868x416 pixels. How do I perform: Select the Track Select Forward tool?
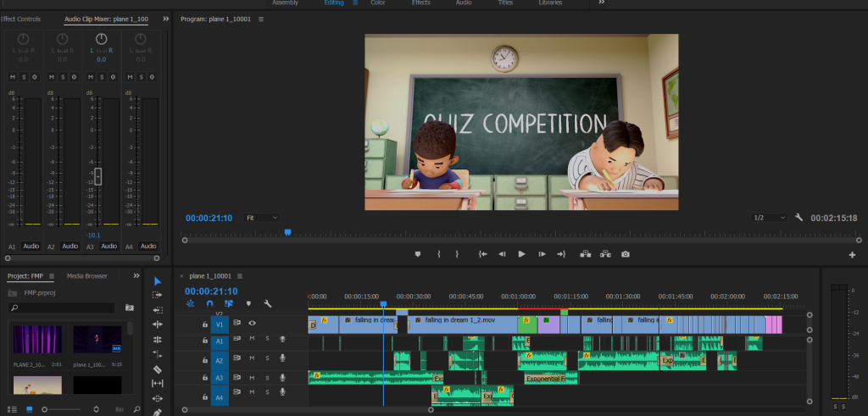coord(157,296)
